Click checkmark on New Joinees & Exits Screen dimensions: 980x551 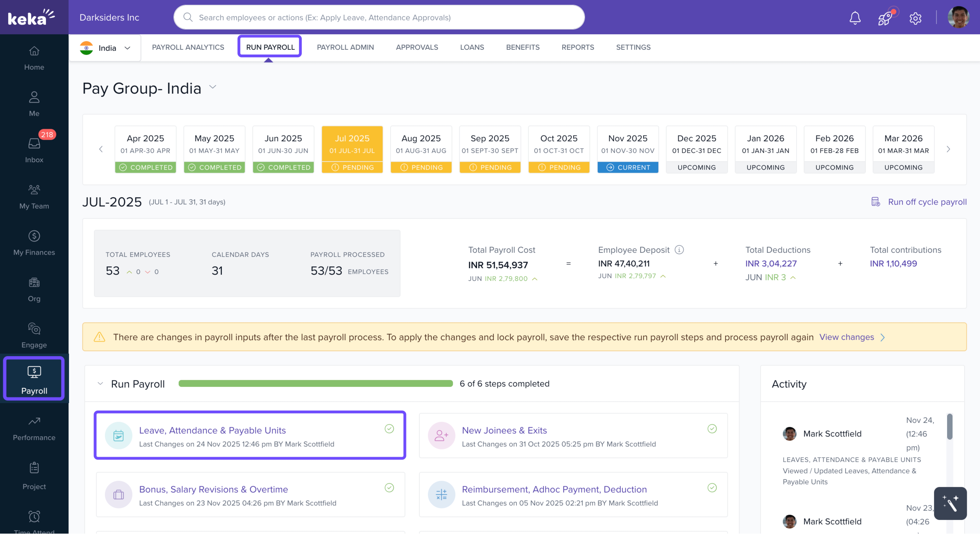coord(712,429)
